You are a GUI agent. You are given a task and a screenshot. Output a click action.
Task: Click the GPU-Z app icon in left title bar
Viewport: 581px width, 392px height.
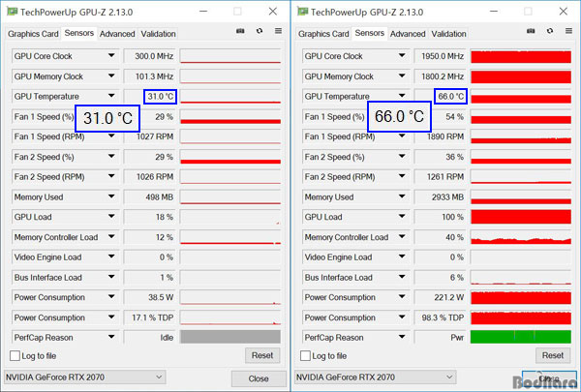point(13,12)
